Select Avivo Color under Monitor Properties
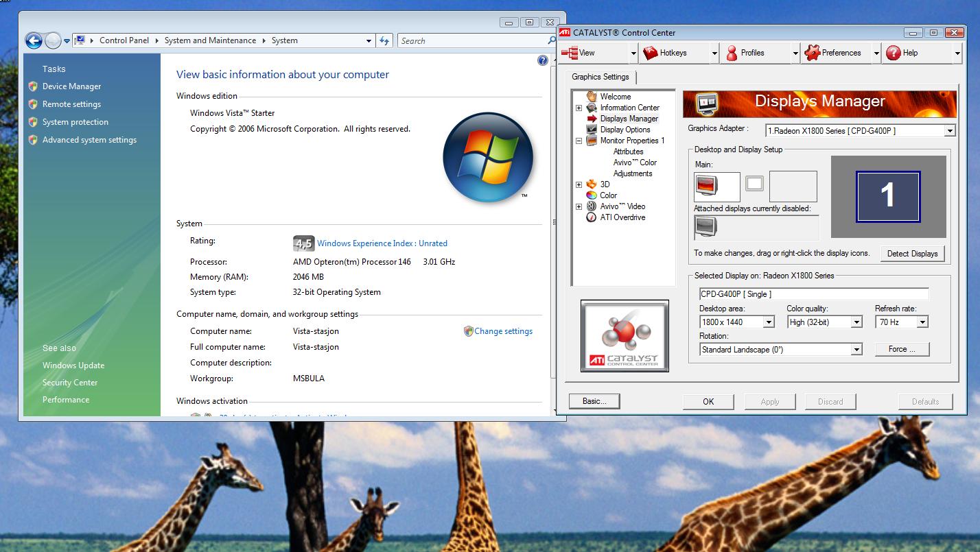Screen dimensions: 980x552 (635, 163)
